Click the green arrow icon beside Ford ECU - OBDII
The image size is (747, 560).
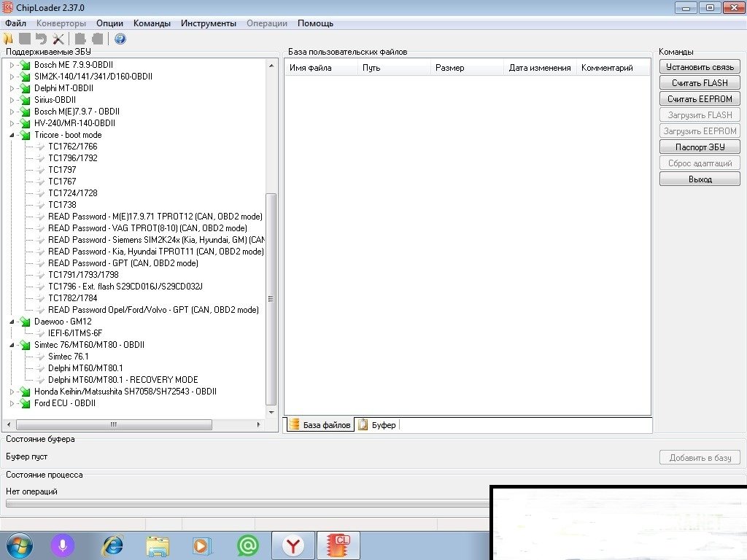(26, 403)
